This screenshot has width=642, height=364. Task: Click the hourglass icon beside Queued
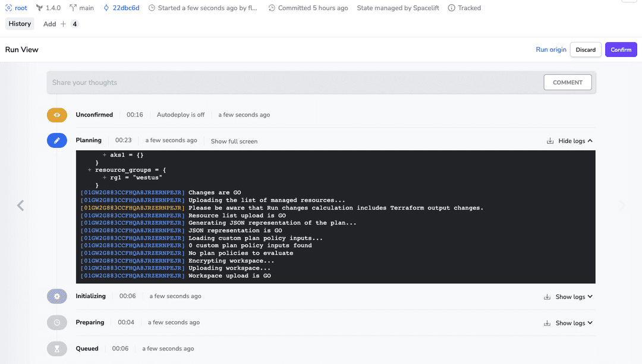[56, 349]
